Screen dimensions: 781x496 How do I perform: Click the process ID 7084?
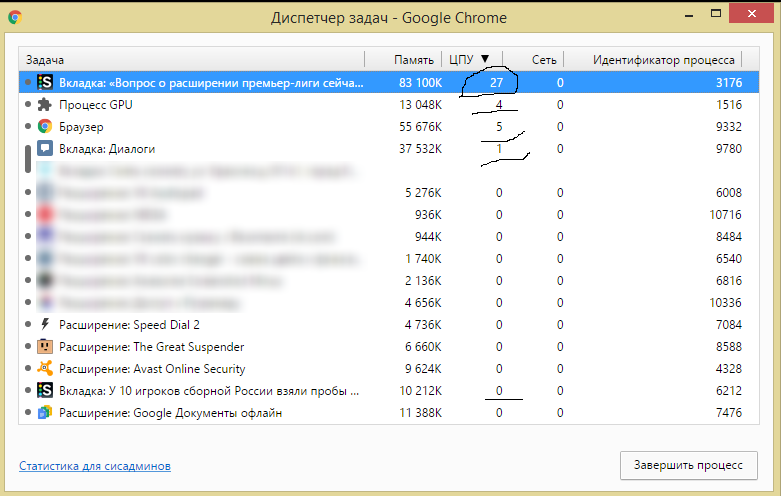pyautogui.click(x=729, y=325)
